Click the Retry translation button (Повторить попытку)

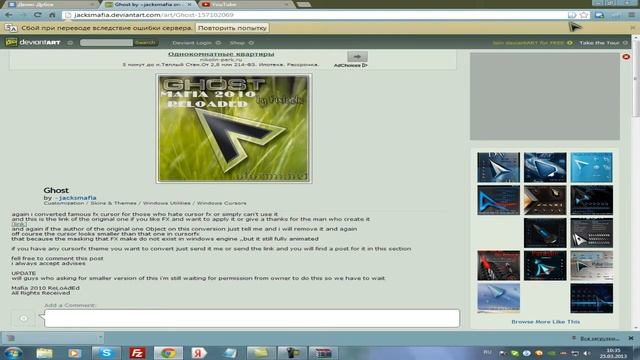click(x=232, y=28)
